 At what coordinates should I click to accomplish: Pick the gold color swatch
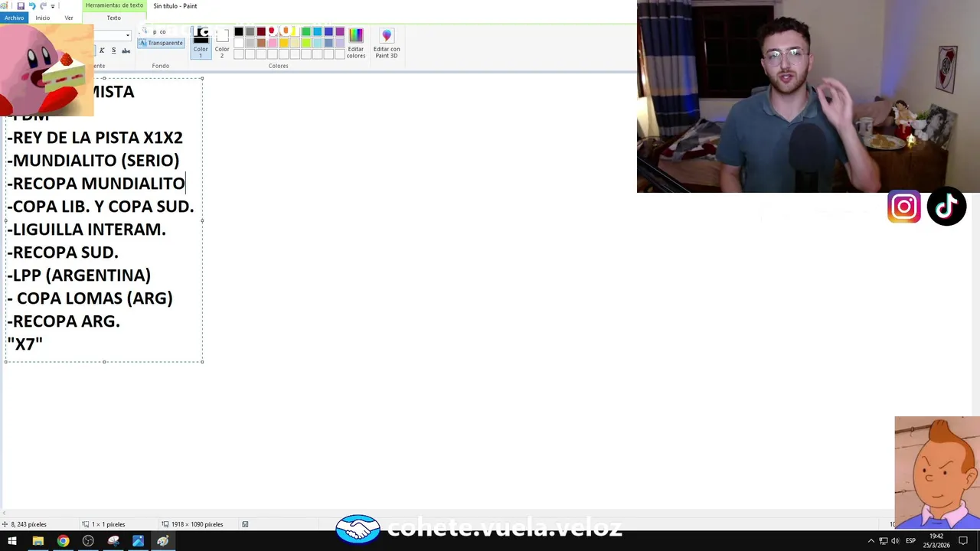[283, 43]
